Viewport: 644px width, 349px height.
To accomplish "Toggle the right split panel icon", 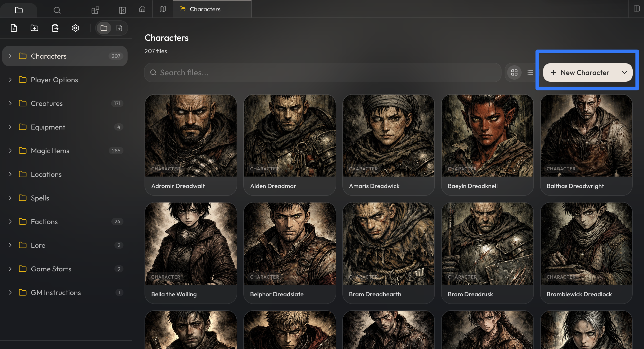I will click(x=637, y=9).
